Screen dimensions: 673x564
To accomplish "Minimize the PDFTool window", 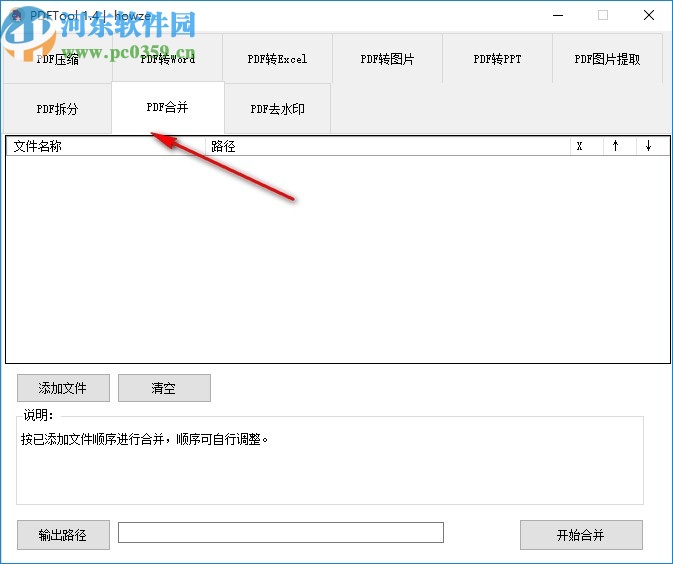I will 558,15.
